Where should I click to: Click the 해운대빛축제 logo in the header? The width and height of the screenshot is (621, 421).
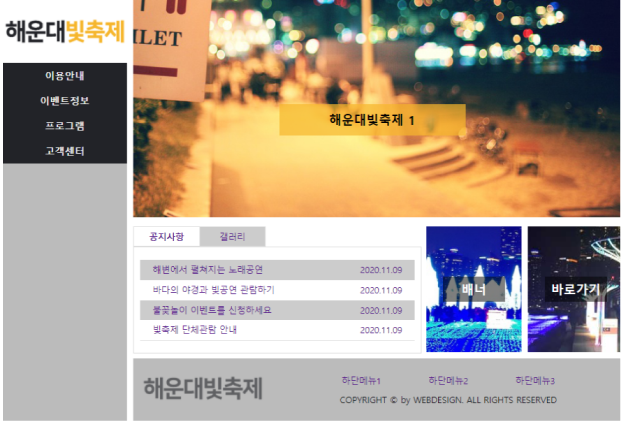pos(64,30)
